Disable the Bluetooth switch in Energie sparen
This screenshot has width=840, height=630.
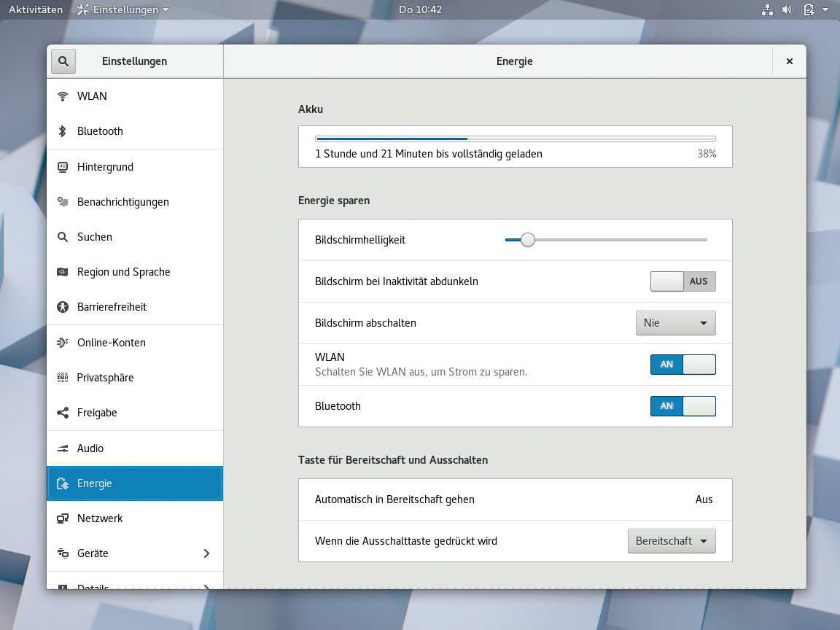[x=682, y=406]
